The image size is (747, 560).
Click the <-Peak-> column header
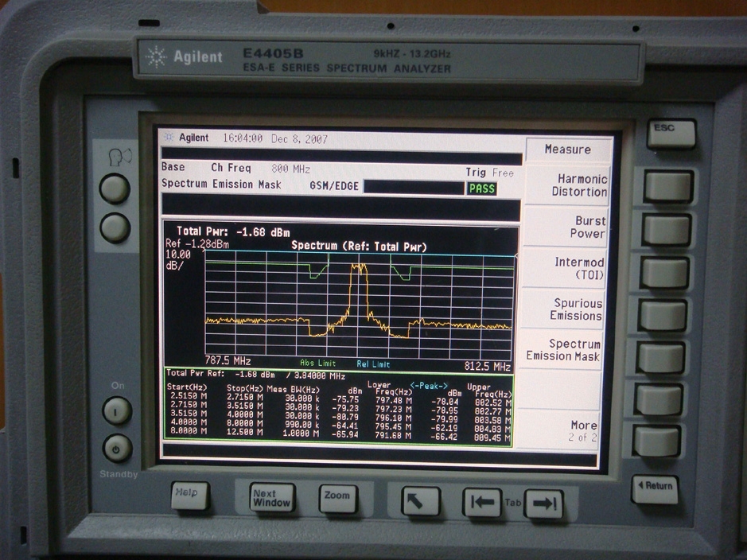(429, 386)
